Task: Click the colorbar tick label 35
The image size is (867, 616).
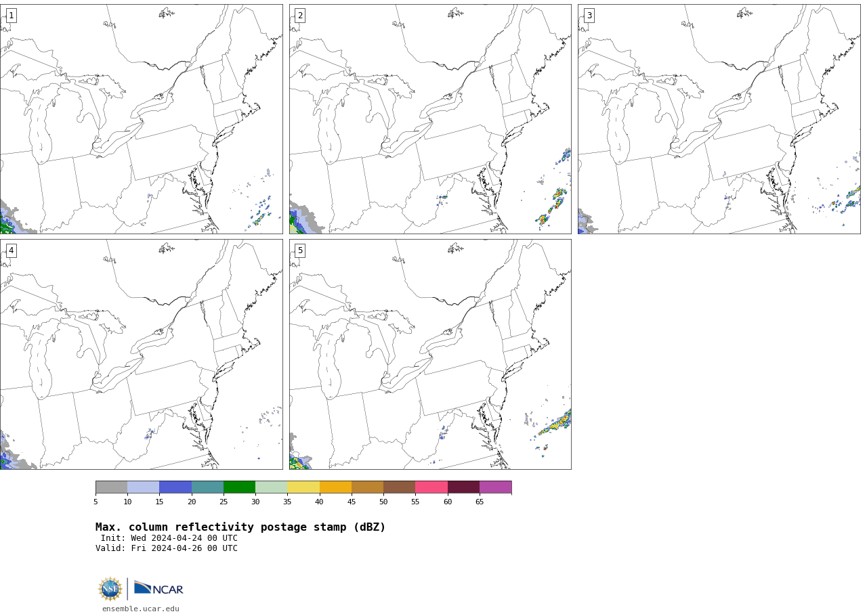Action: pos(287,502)
